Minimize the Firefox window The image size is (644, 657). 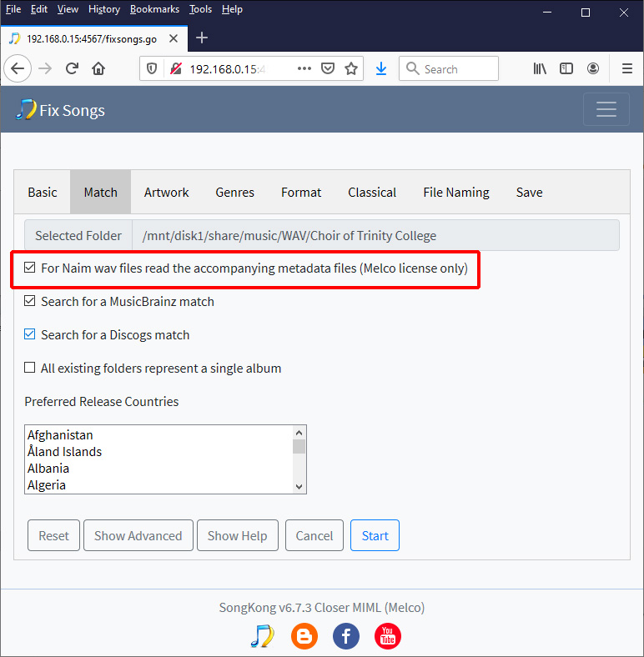point(546,13)
